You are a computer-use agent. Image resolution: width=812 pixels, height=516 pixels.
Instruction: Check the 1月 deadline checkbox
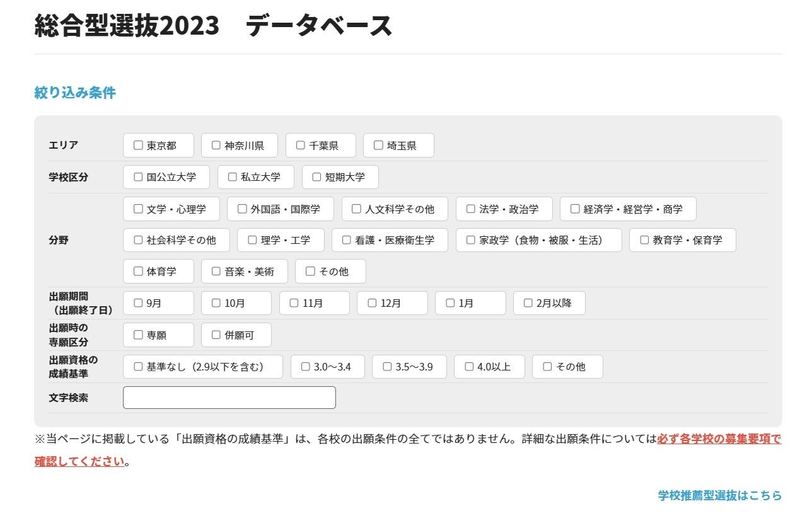[450, 303]
